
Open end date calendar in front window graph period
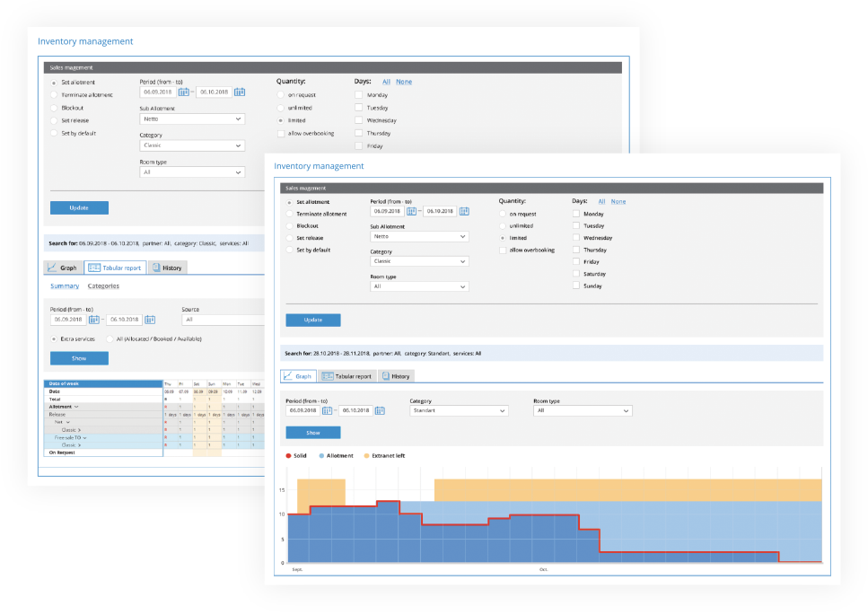point(380,410)
